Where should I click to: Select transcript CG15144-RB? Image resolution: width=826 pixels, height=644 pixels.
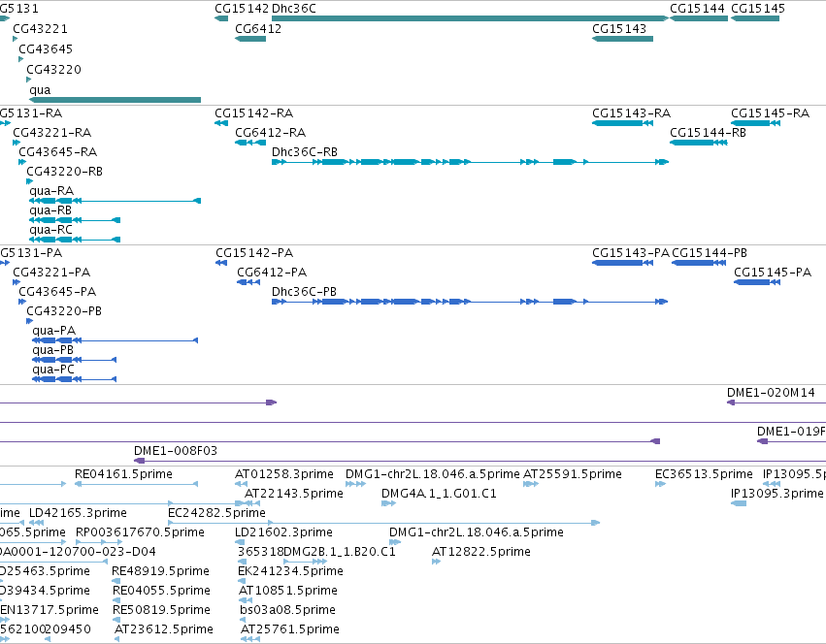708,133
